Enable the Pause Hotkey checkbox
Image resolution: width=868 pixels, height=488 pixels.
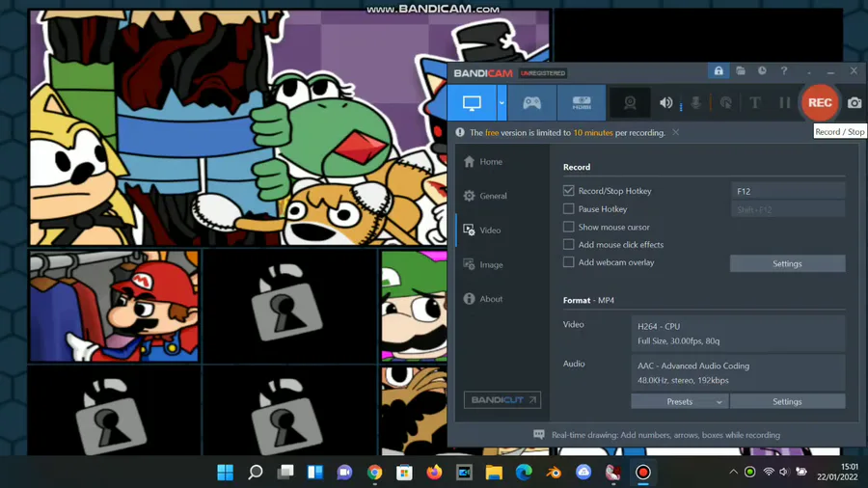pyautogui.click(x=568, y=208)
